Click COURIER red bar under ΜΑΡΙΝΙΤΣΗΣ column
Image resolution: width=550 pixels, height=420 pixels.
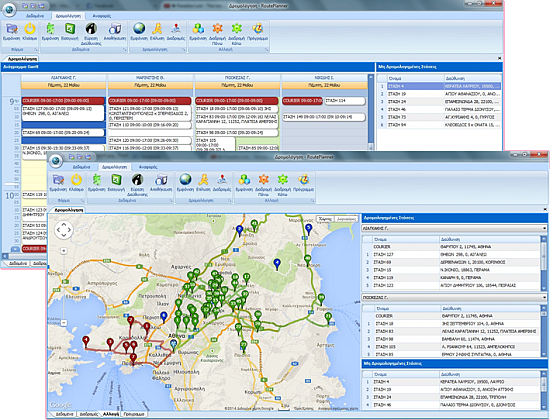pos(150,101)
